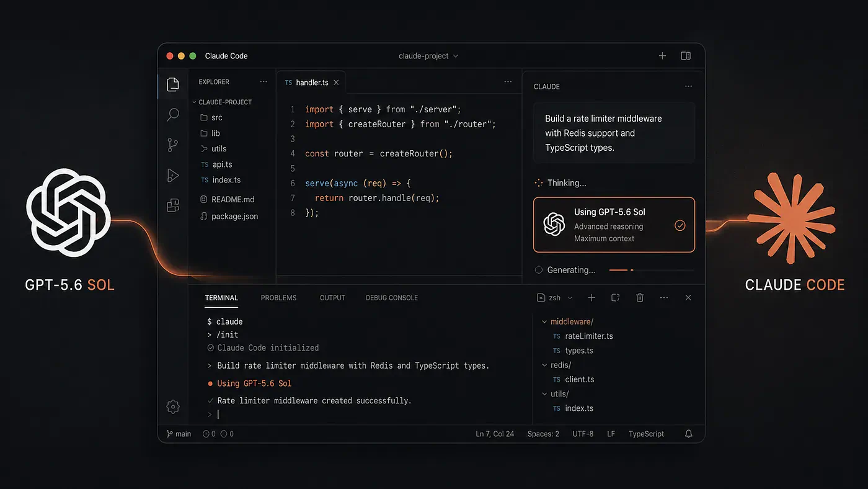Image resolution: width=868 pixels, height=489 pixels.
Task: Open types.ts under middleware/
Action: tap(573, 351)
